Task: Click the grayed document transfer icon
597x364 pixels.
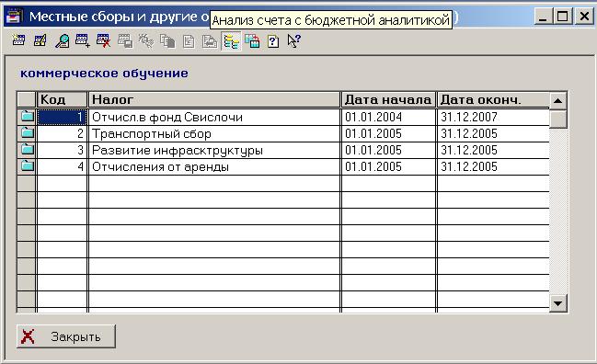Action: pos(210,41)
